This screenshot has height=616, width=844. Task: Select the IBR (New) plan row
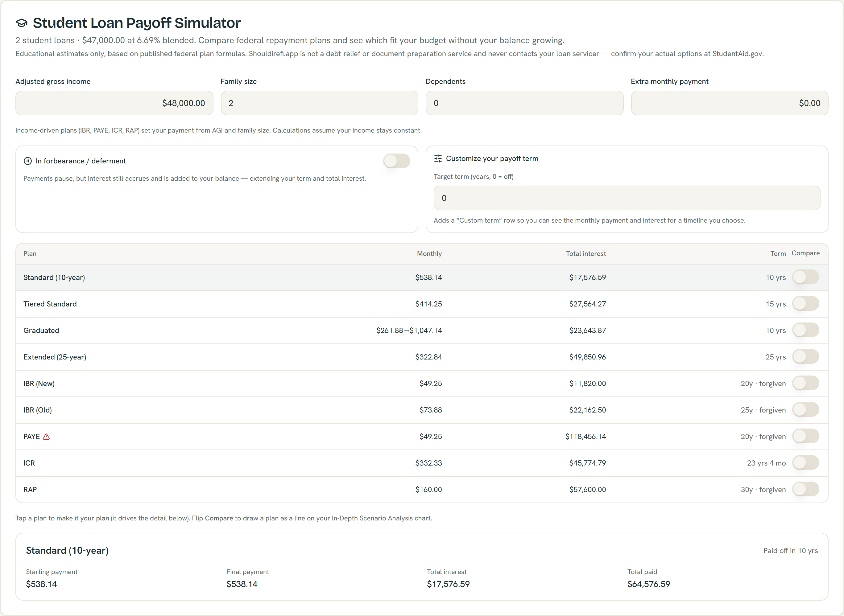(422, 383)
